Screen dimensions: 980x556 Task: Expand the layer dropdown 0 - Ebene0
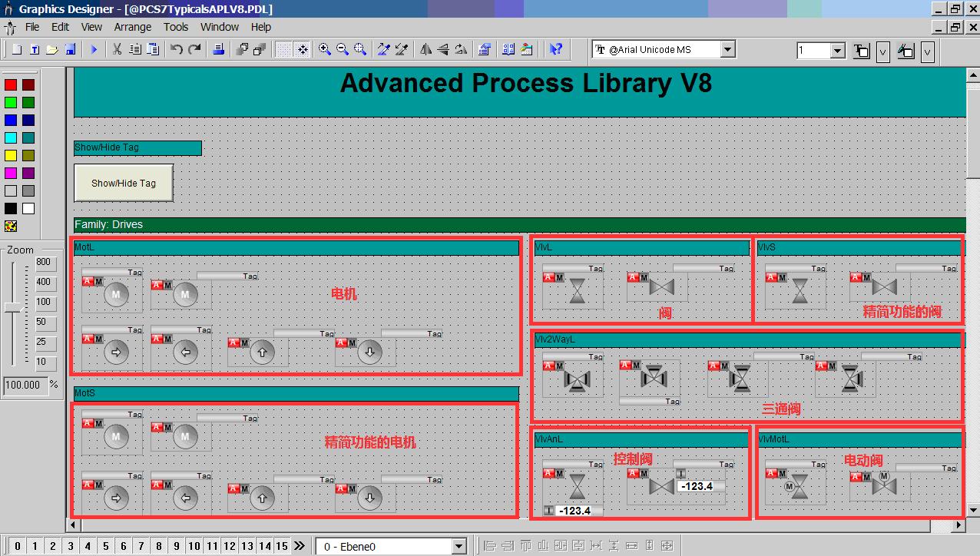point(459,546)
